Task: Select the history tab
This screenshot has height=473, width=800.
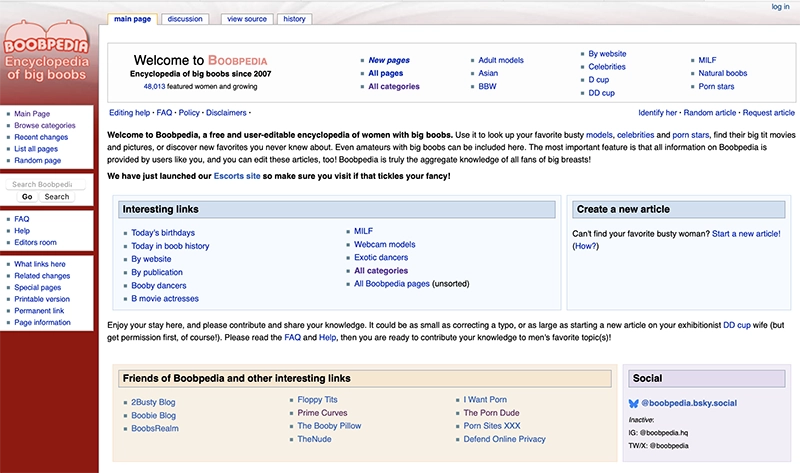Action: click(x=294, y=19)
